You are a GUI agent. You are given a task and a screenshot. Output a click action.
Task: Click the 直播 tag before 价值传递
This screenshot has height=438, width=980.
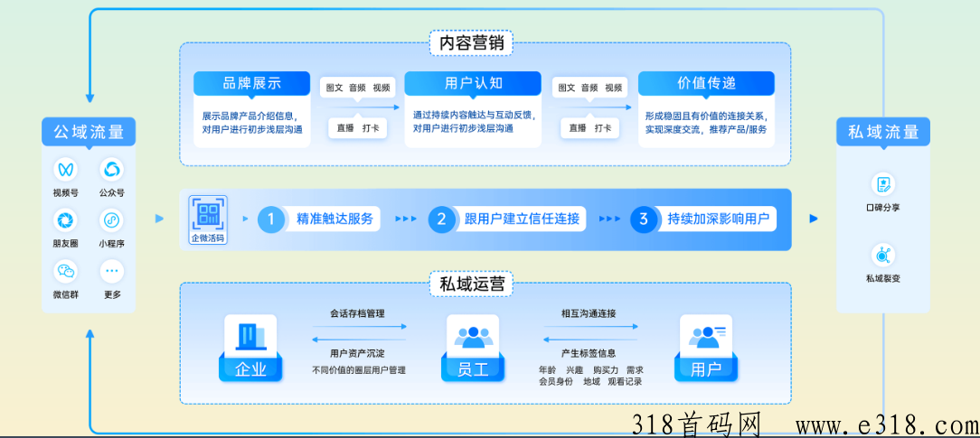point(578,128)
